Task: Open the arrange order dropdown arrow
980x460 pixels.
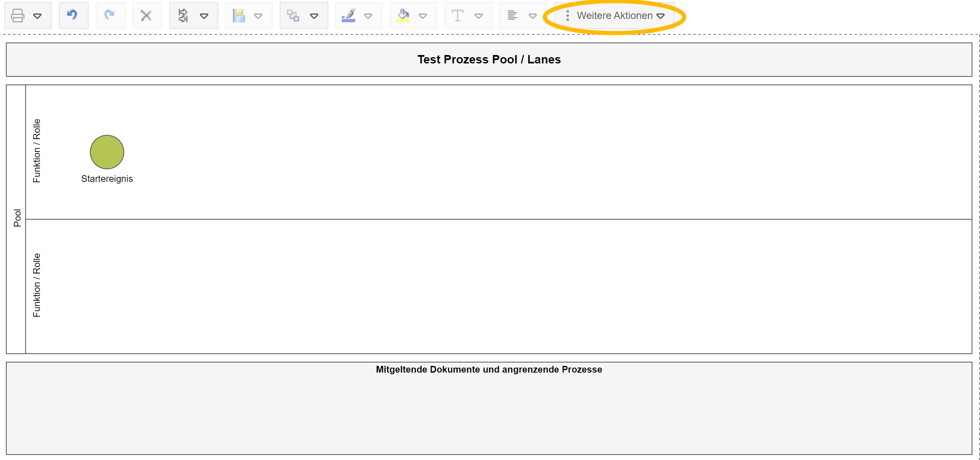Action: [x=314, y=16]
